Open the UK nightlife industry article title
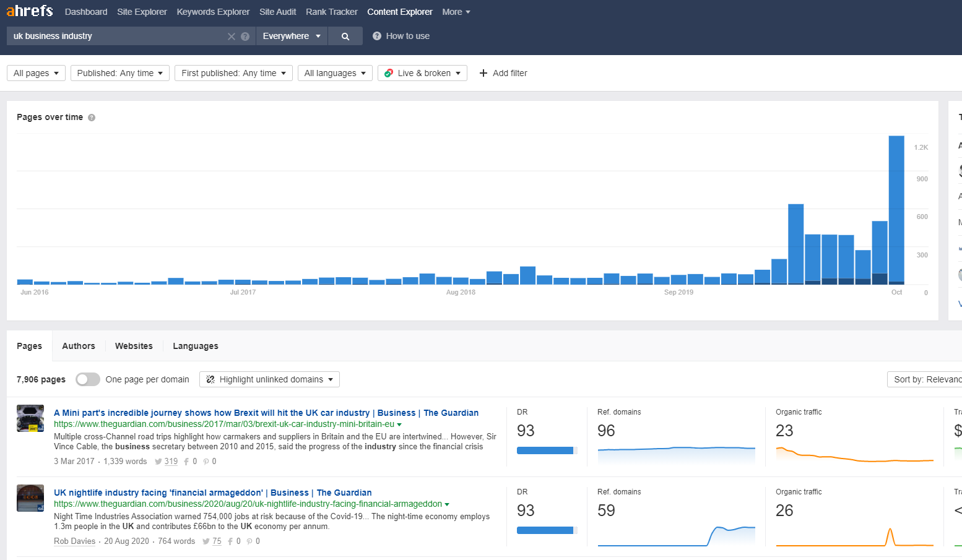 point(213,493)
